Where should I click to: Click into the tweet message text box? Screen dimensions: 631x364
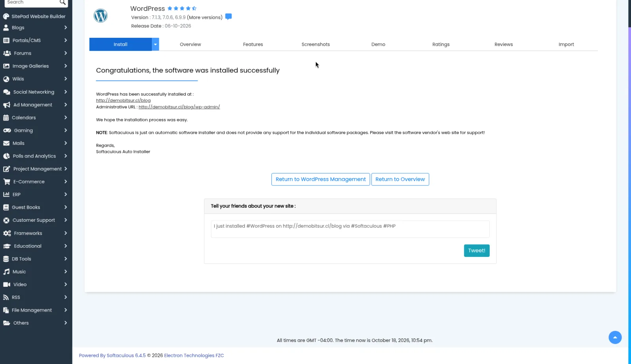pos(350,229)
